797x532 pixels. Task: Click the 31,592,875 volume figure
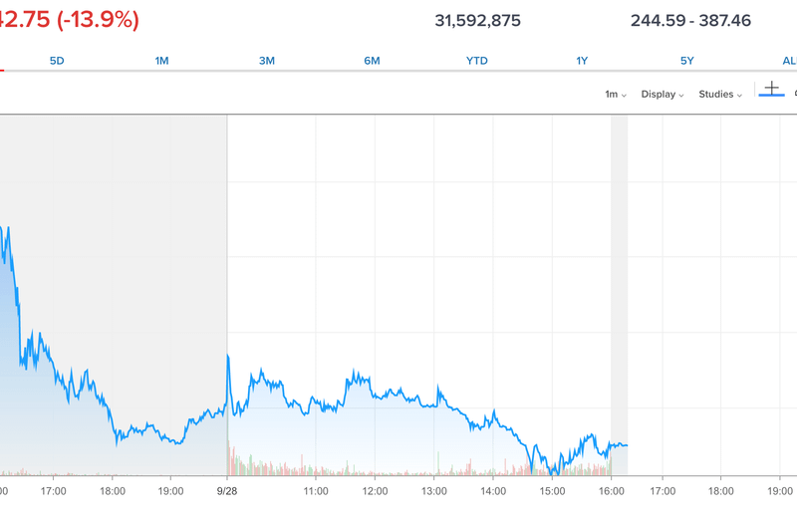(478, 20)
